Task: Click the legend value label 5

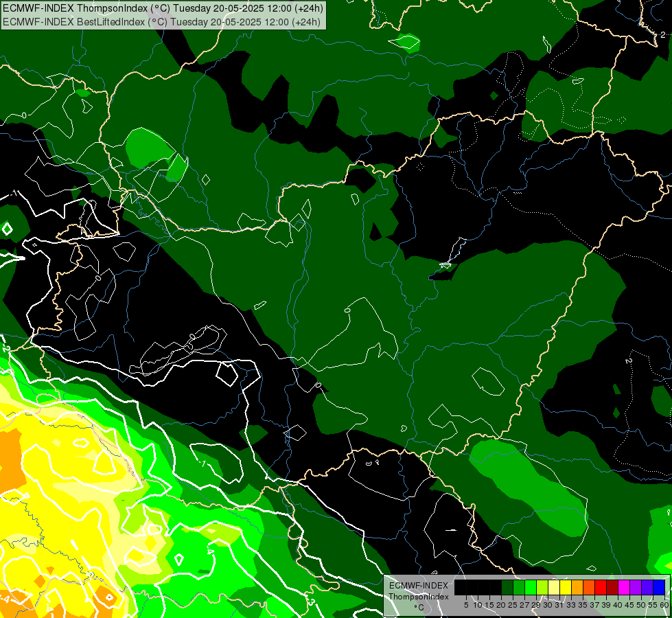Action: coord(466,605)
